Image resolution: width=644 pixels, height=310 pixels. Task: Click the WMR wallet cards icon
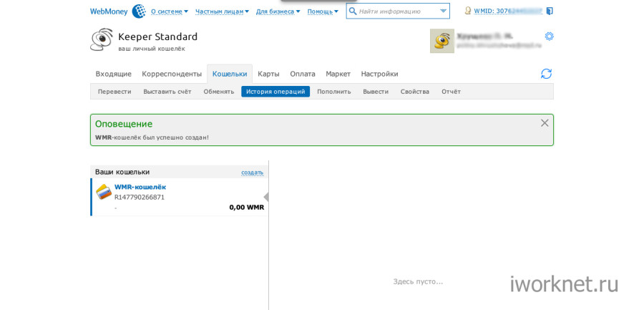104,192
